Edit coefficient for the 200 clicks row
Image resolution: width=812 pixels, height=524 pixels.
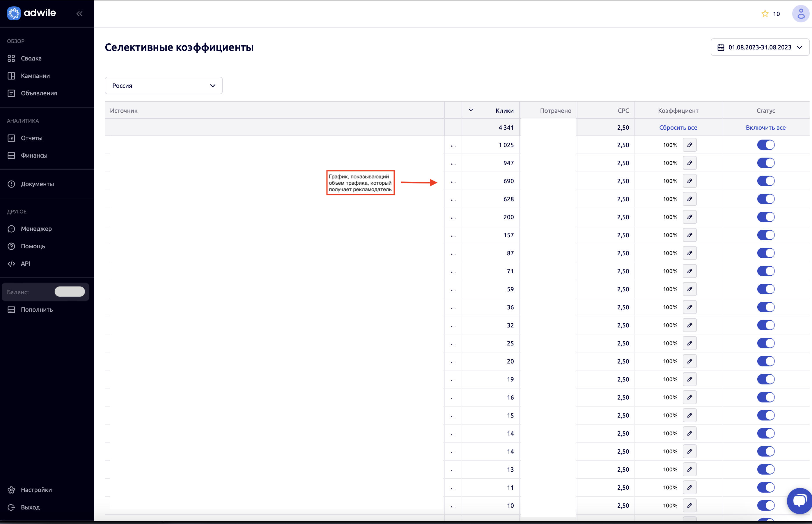click(689, 217)
